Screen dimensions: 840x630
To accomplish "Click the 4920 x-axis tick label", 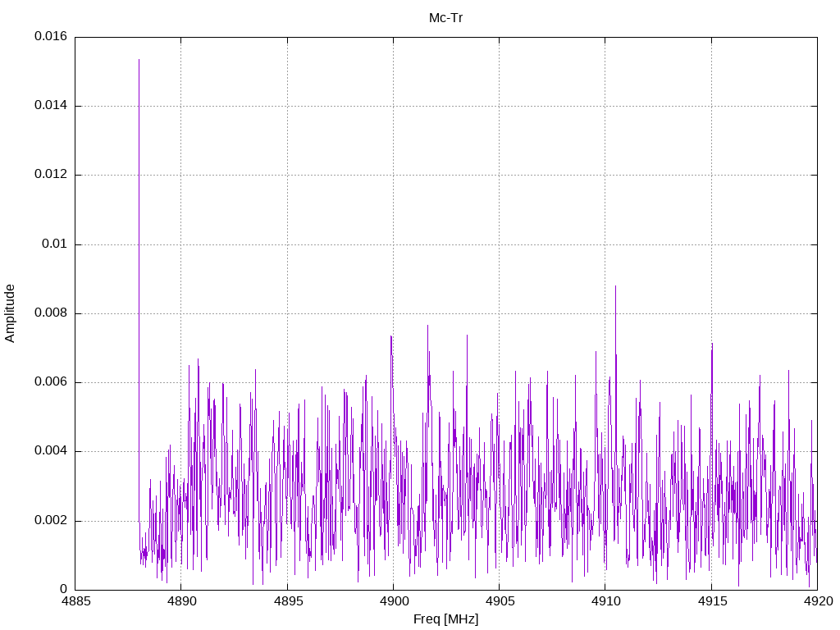I will pos(818,601).
